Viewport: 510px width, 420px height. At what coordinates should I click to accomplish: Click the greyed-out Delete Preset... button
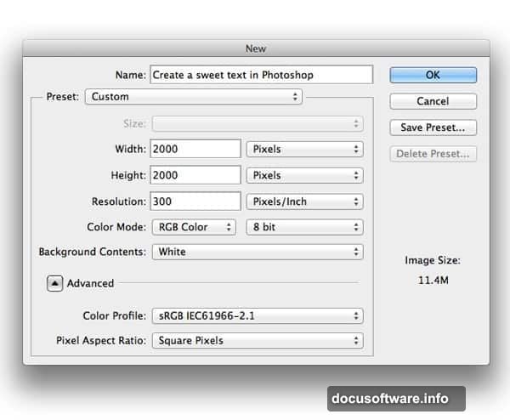pos(433,154)
